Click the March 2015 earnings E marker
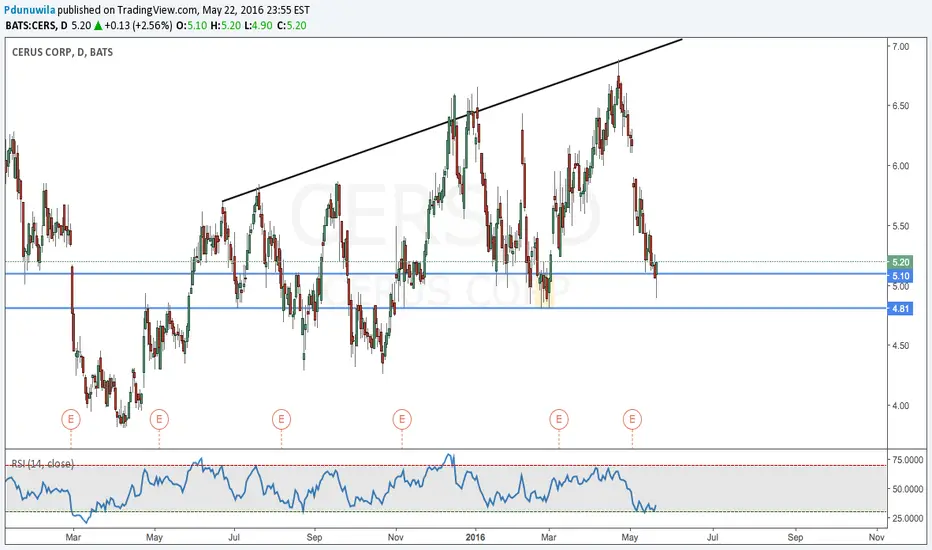 point(71,419)
